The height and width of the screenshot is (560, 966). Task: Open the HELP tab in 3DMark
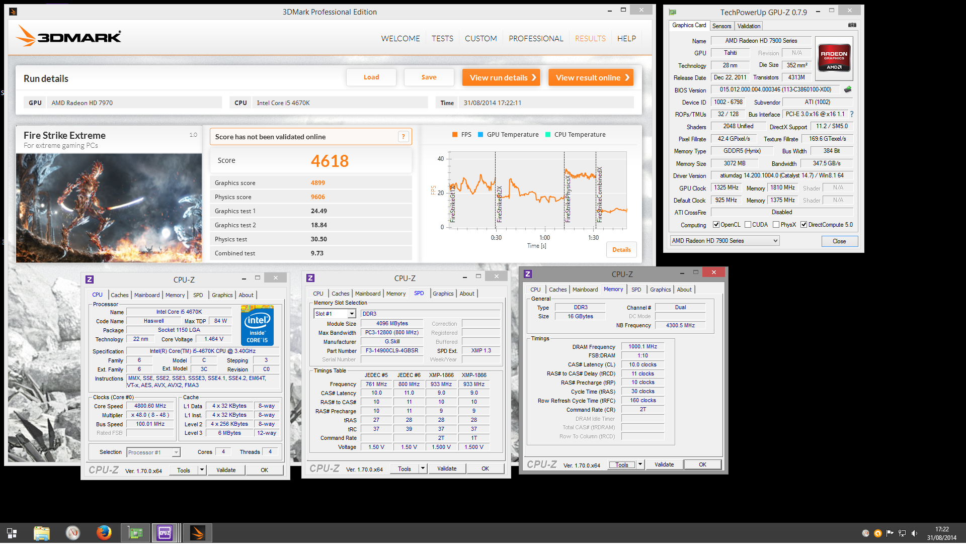click(x=626, y=39)
